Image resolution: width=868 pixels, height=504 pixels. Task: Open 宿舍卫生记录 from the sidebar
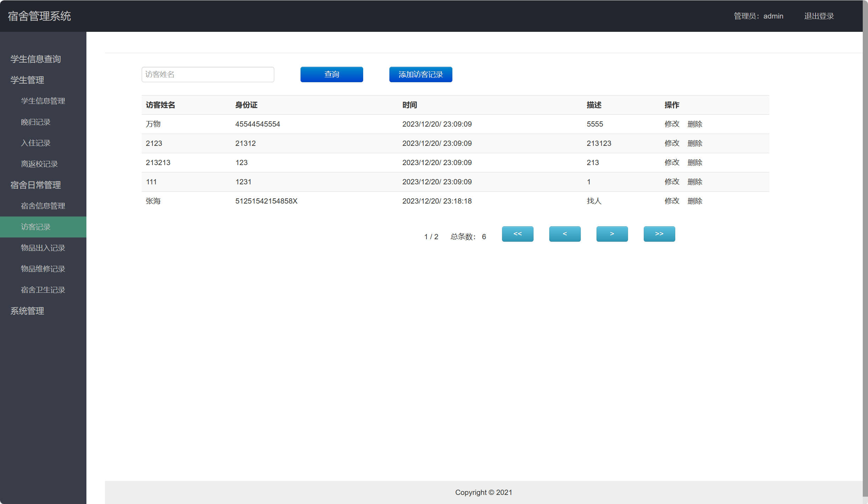click(x=43, y=290)
